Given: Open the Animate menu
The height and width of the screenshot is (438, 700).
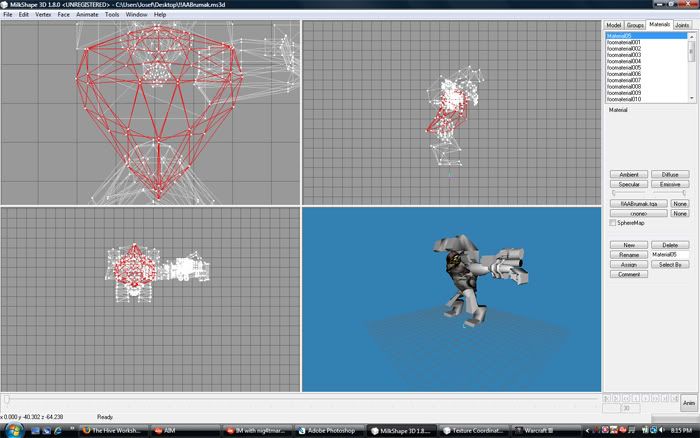Looking at the screenshot, I should [x=87, y=14].
